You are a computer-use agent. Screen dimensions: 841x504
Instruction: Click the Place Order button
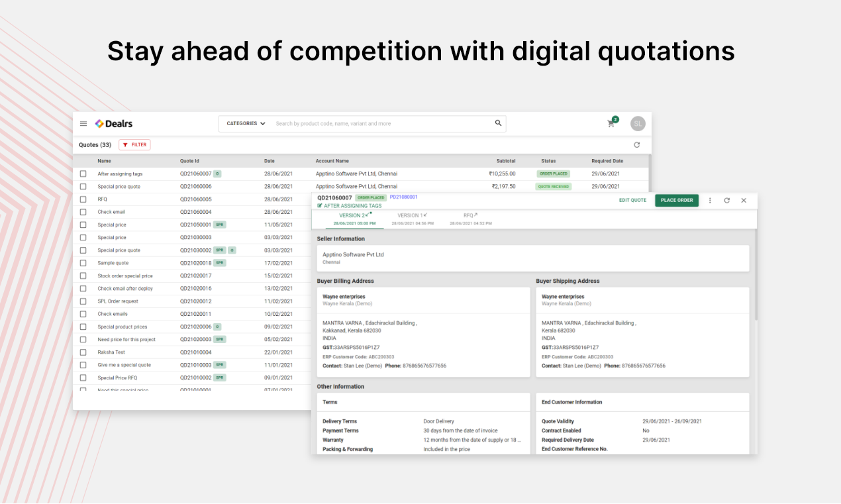click(x=676, y=200)
